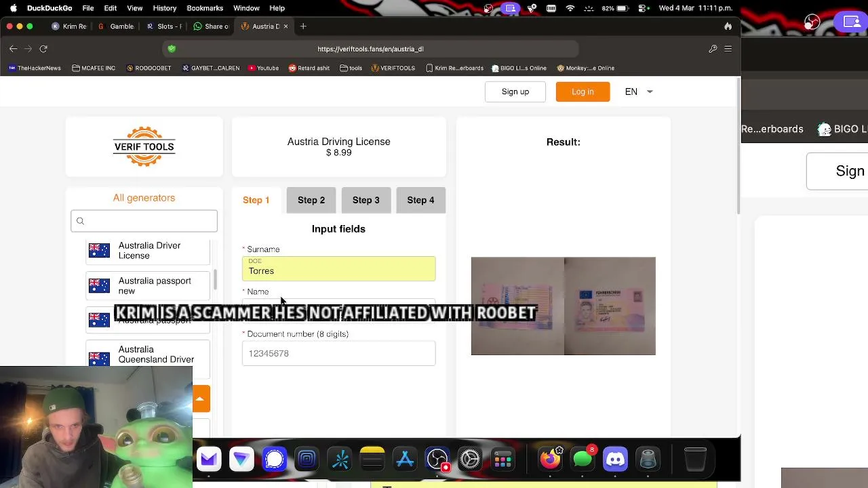Click the URL address bar

tap(370, 49)
